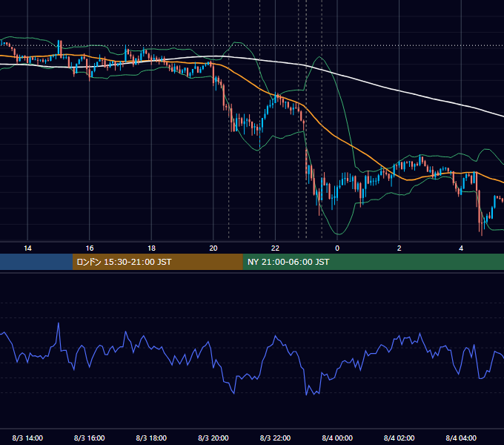This screenshot has height=445, width=504.
Task: Select the 8/3 16:00 time label
Action: point(90,438)
